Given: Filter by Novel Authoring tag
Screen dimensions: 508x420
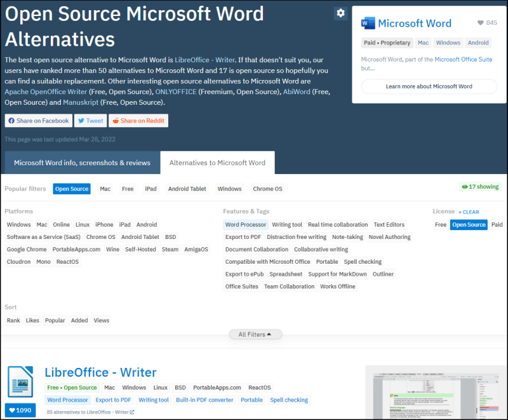Looking at the screenshot, I should coord(389,237).
